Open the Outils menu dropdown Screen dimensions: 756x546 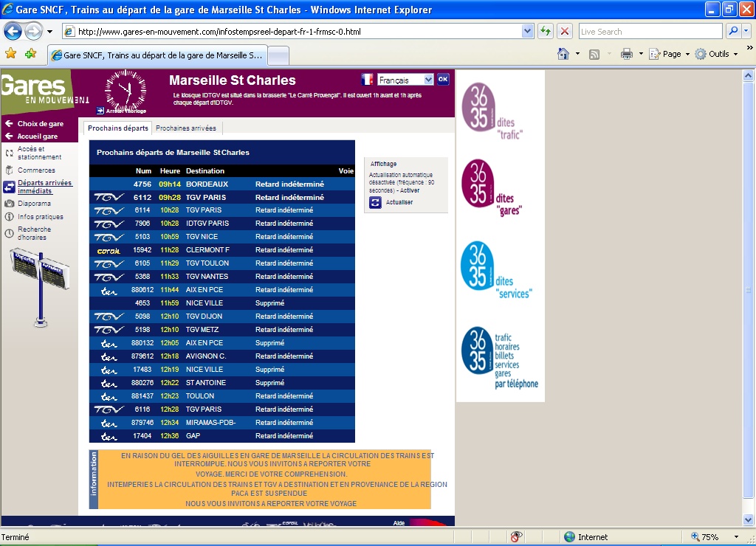click(x=717, y=54)
